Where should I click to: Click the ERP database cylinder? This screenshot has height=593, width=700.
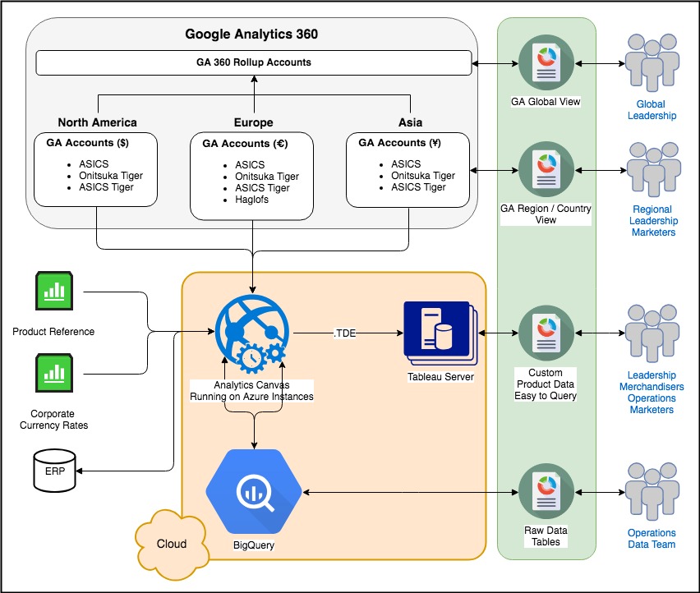click(x=54, y=471)
